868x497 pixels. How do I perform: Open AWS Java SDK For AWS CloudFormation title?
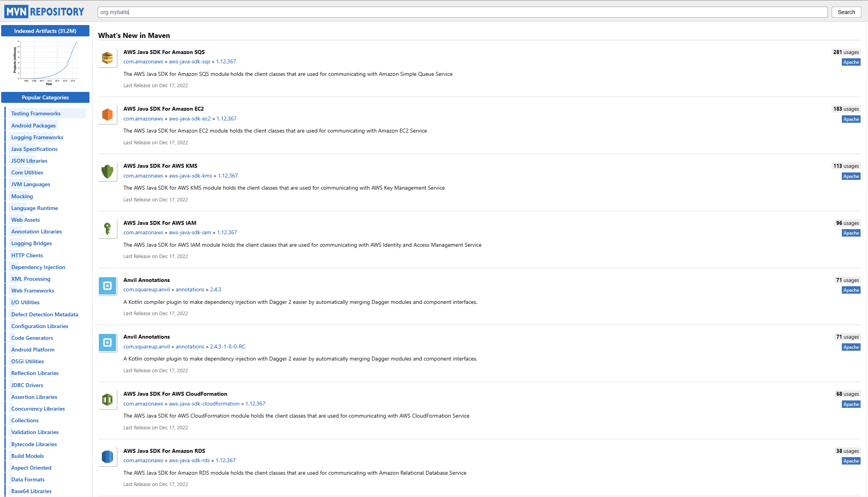(x=175, y=394)
